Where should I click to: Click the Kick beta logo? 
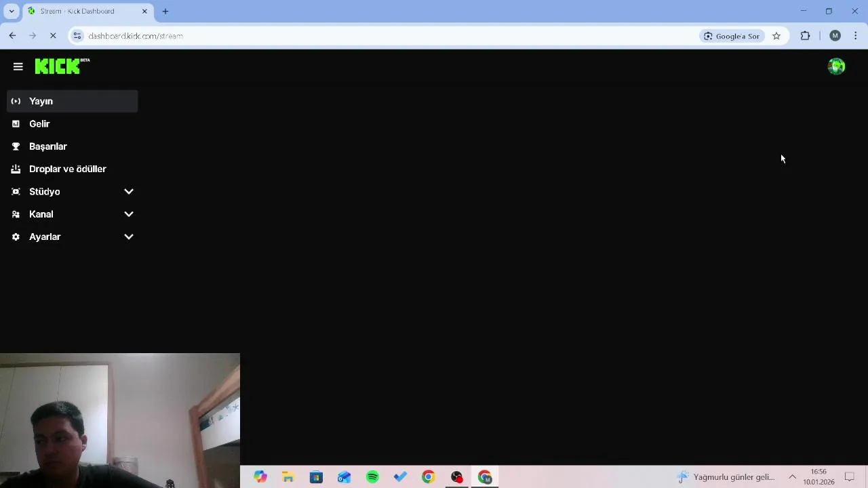click(62, 66)
